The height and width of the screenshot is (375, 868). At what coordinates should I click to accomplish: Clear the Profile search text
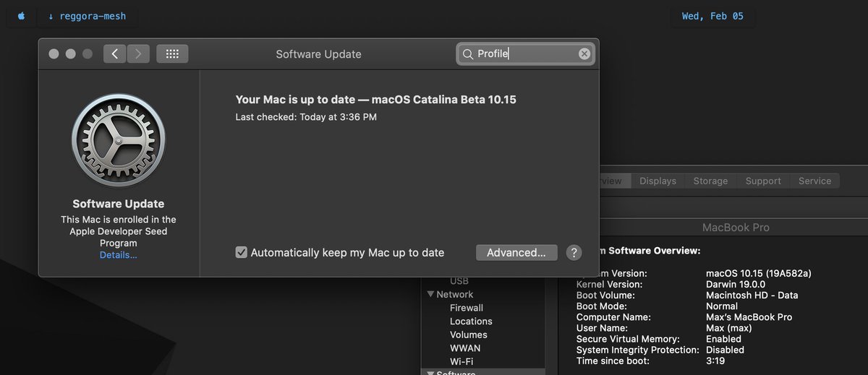(584, 54)
